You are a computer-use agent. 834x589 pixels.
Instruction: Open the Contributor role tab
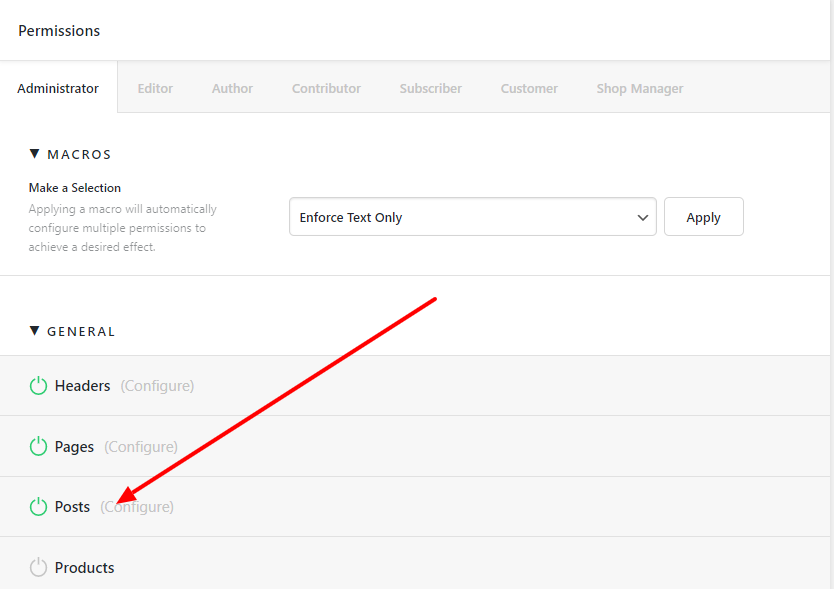click(326, 88)
